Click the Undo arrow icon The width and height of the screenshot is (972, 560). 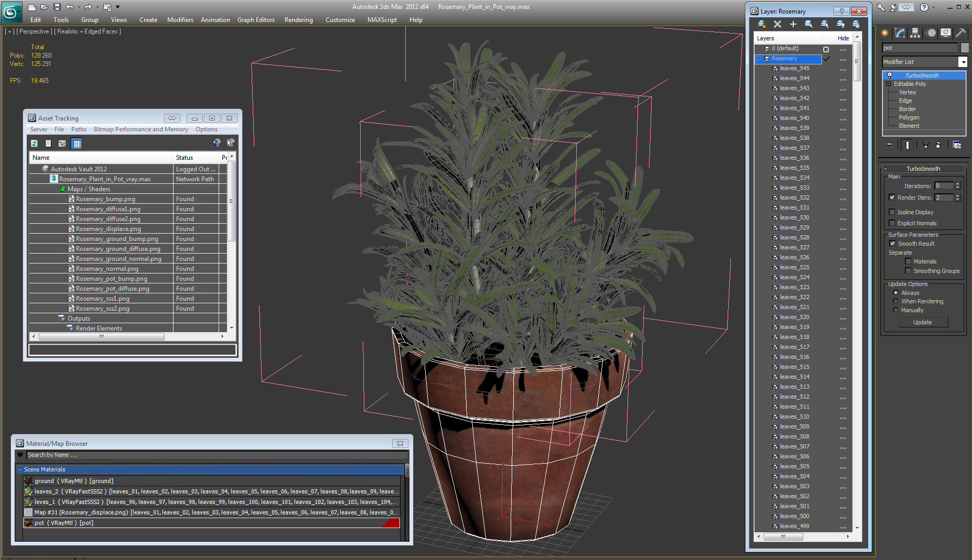pyautogui.click(x=69, y=7)
